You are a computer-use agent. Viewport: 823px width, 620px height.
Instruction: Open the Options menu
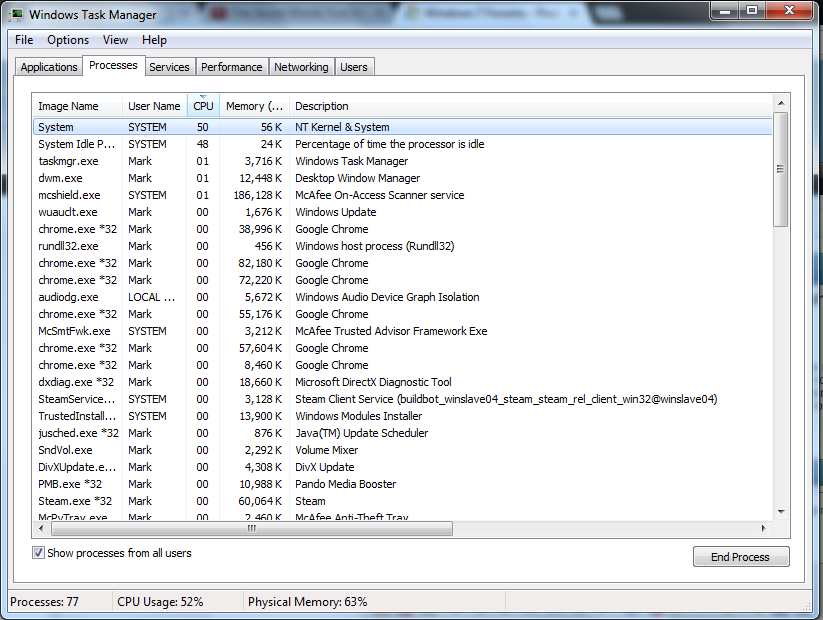(x=68, y=40)
